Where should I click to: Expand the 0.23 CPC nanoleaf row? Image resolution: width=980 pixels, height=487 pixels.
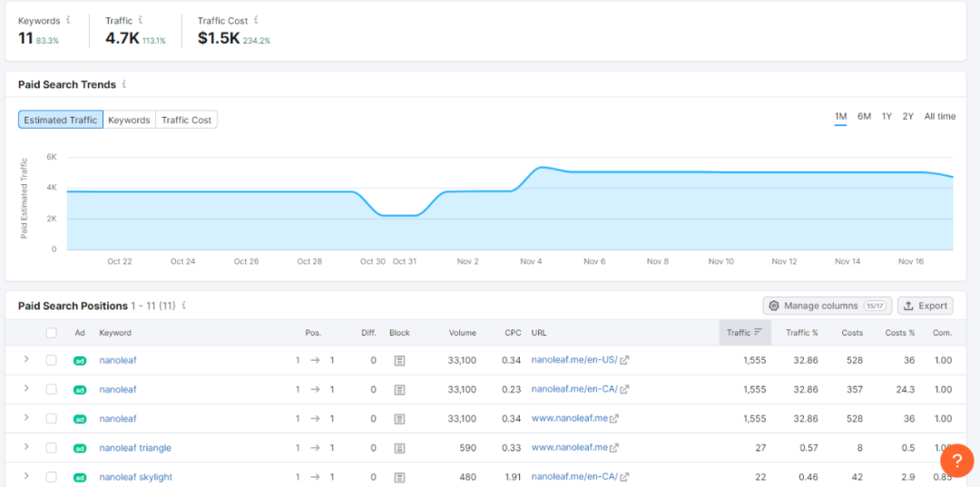tap(26, 388)
